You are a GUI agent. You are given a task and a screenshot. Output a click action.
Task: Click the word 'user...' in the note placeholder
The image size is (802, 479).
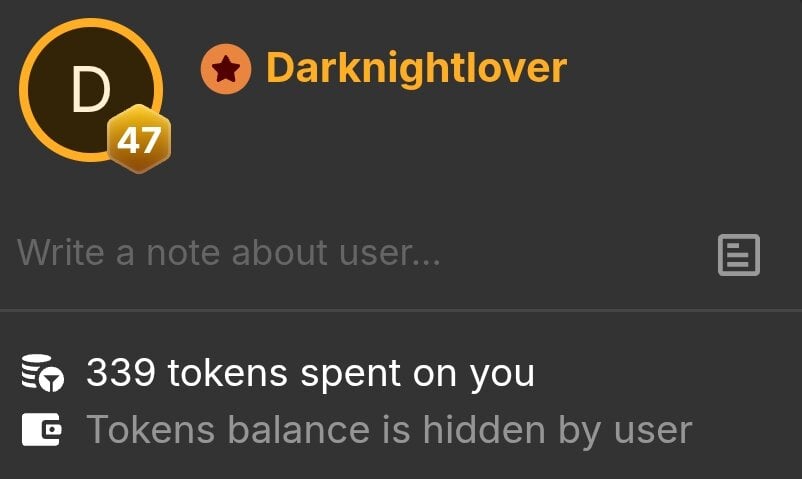[x=389, y=254]
